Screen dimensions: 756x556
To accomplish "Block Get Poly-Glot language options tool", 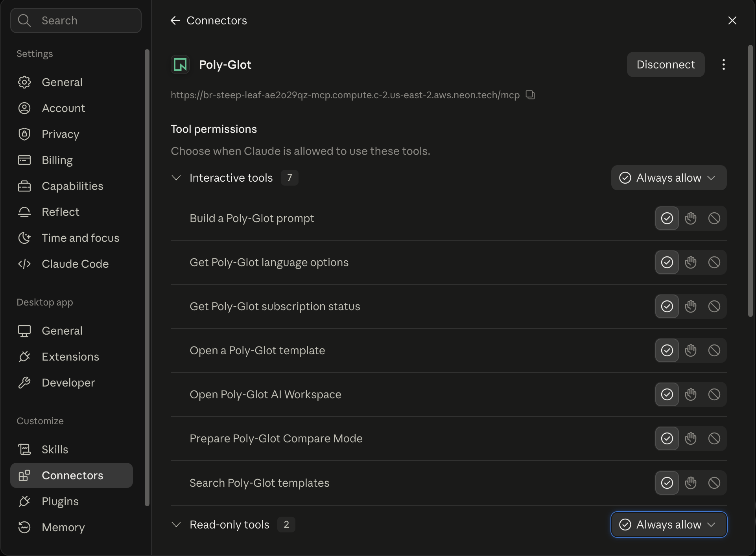I will tap(714, 262).
